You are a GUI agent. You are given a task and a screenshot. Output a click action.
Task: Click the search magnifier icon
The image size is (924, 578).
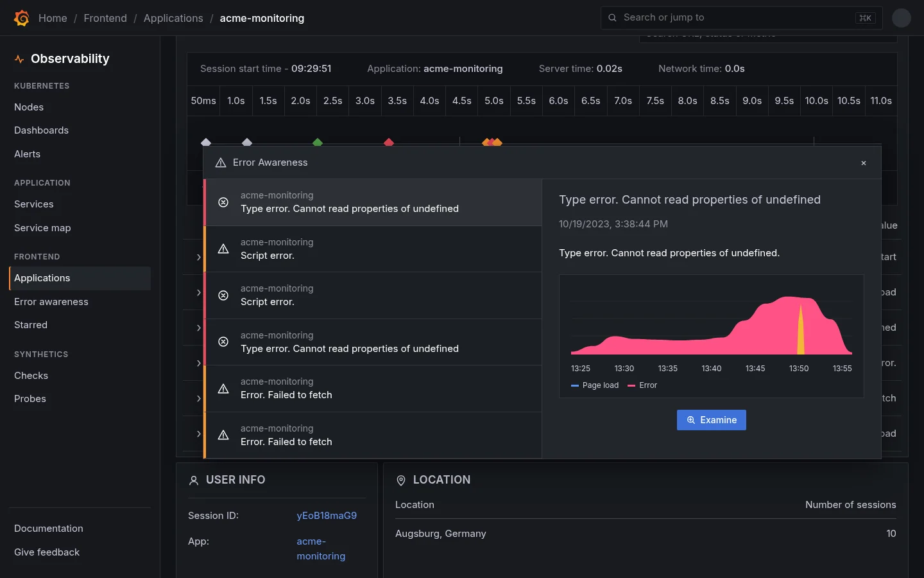coord(612,18)
